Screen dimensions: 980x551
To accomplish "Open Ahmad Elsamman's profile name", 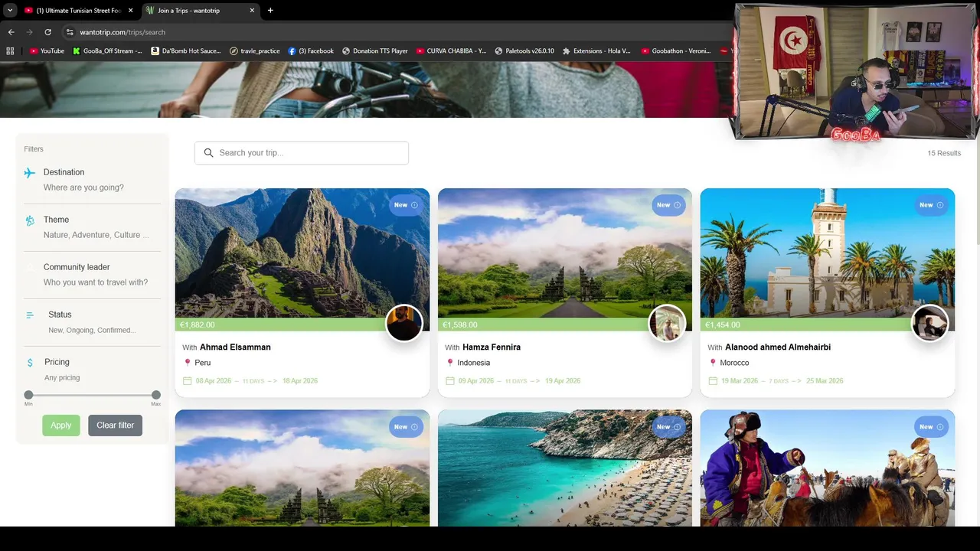I will point(235,347).
